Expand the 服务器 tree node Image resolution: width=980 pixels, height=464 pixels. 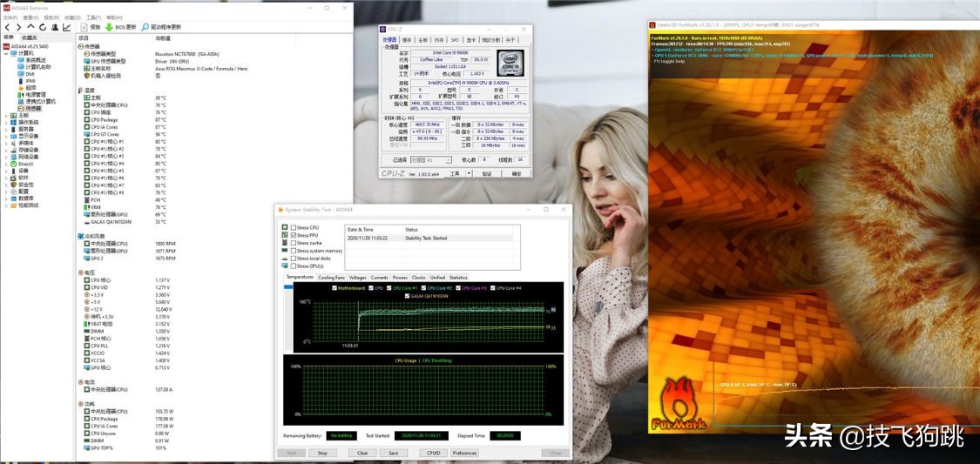[x=6, y=129]
